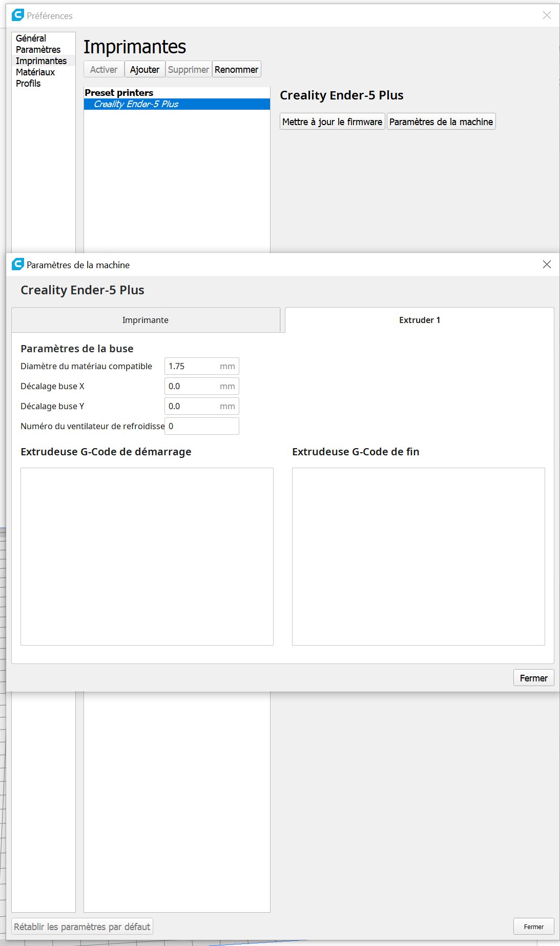The height and width of the screenshot is (946, 560).
Task: Click the Imprimantes page heading
Action: [x=135, y=47]
